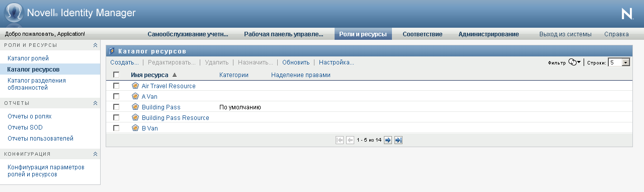Click Обновить to refresh the list
The image size is (644, 192).
click(x=296, y=62)
